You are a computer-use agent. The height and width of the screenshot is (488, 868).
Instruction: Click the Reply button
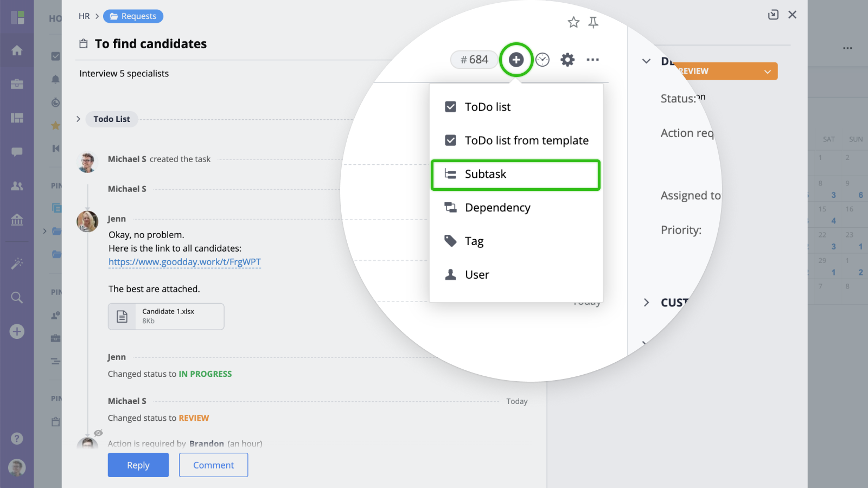[x=138, y=465]
